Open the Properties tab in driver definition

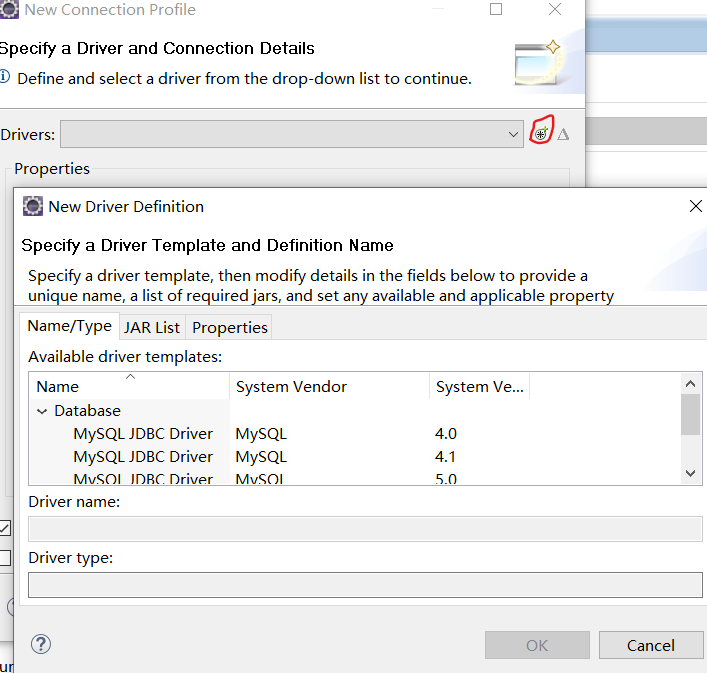[x=230, y=327]
